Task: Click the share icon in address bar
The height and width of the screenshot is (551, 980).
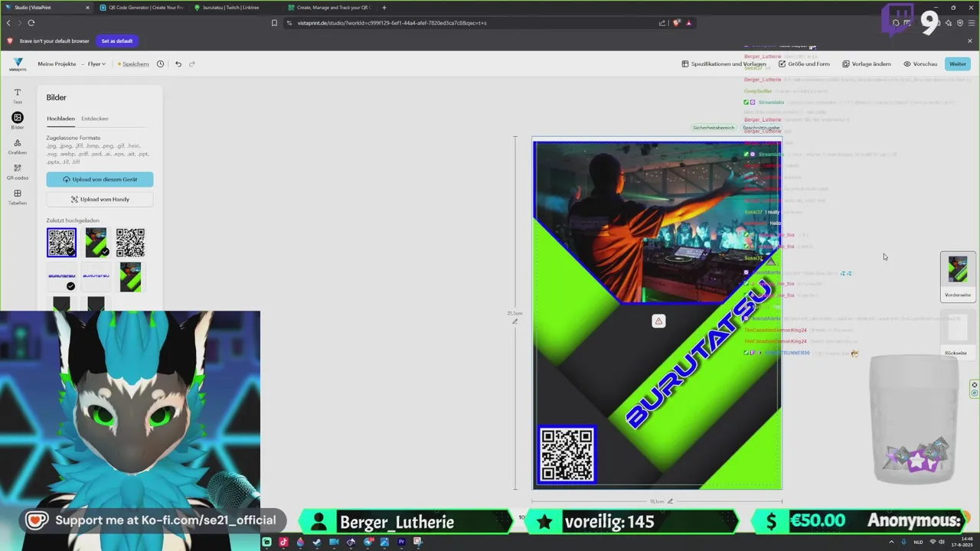Action: pos(662,23)
